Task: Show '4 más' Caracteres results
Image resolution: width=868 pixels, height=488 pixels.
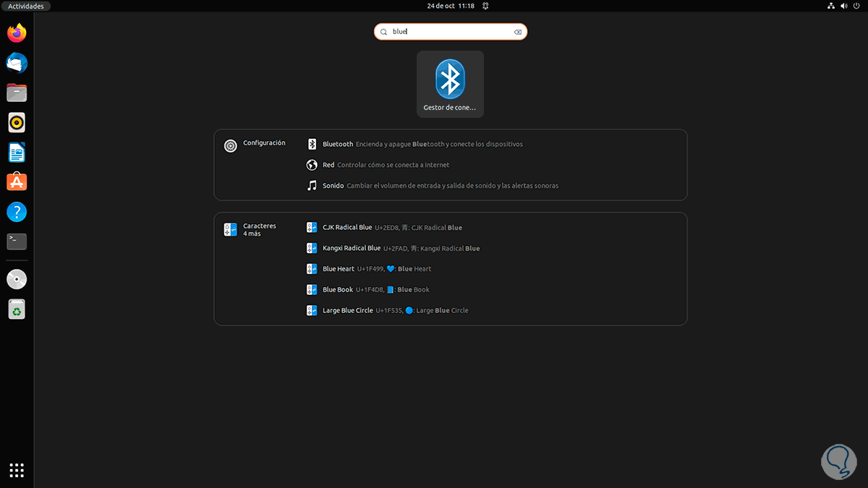Action: 252,234
